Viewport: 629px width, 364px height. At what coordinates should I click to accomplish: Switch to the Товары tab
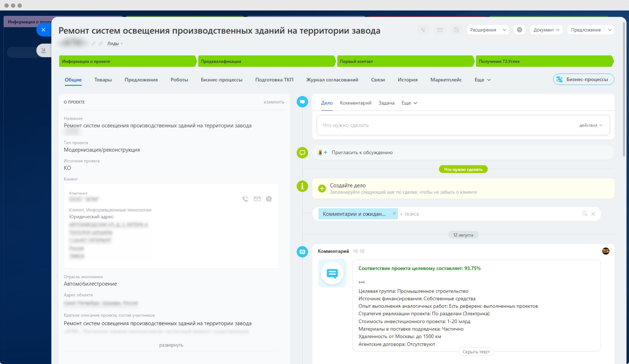[x=103, y=80]
